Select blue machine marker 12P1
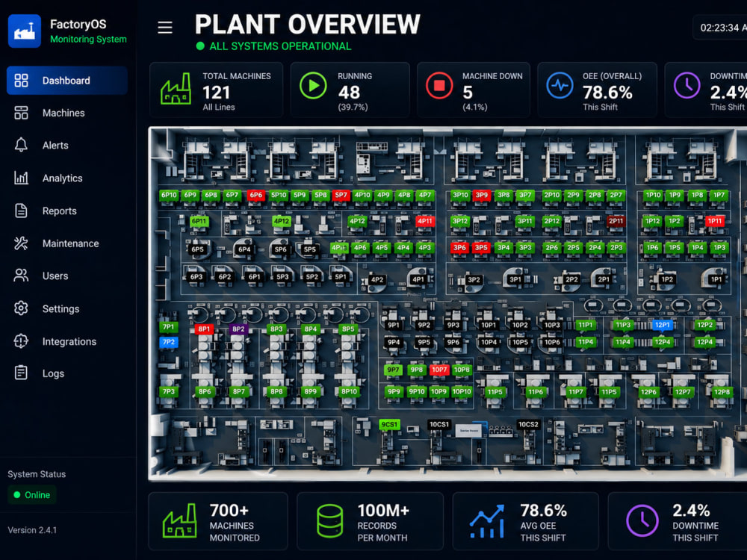 click(662, 325)
